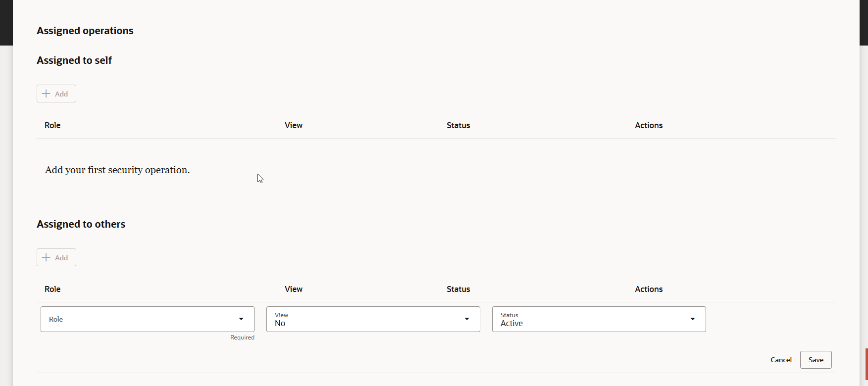The width and height of the screenshot is (868, 386).
Task: Click the Status dropdown arrow icon
Action: (x=692, y=319)
